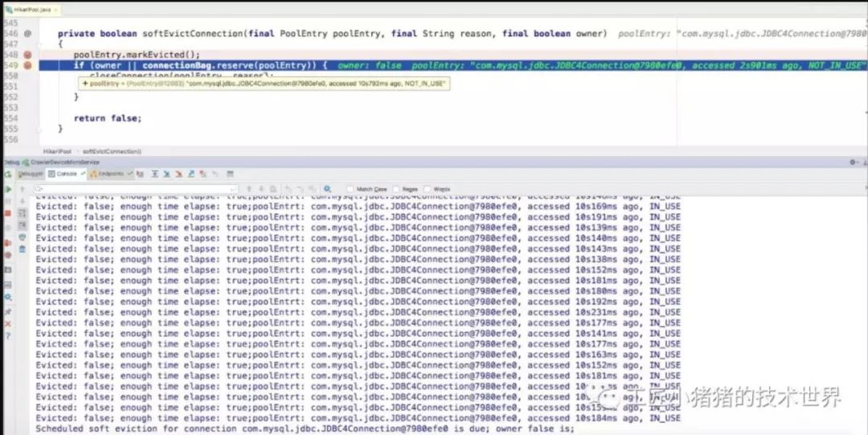The height and width of the screenshot is (435, 868).
Task: Focus the console search input field
Action: pyautogui.click(x=136, y=189)
